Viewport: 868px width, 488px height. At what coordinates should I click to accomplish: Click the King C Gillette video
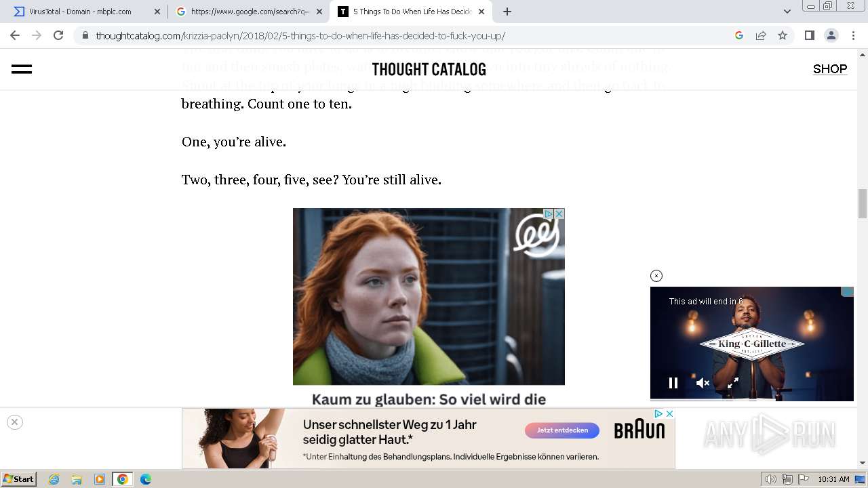pyautogui.click(x=752, y=344)
